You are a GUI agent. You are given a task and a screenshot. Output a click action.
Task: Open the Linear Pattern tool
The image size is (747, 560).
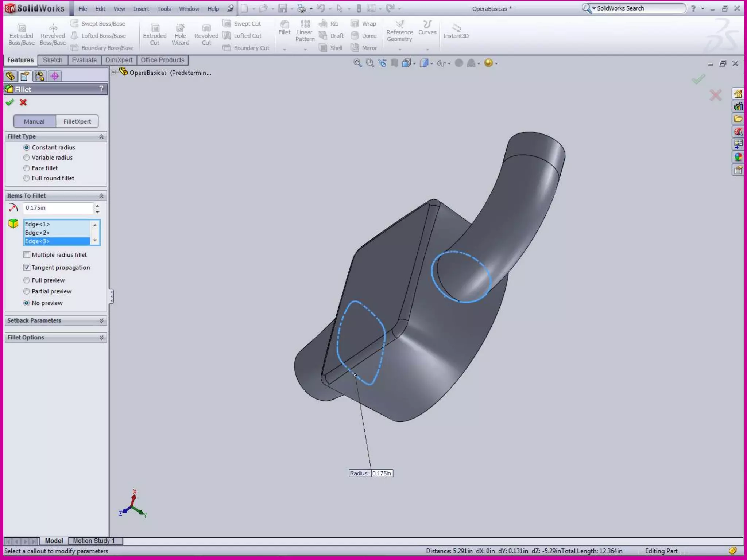click(x=305, y=25)
